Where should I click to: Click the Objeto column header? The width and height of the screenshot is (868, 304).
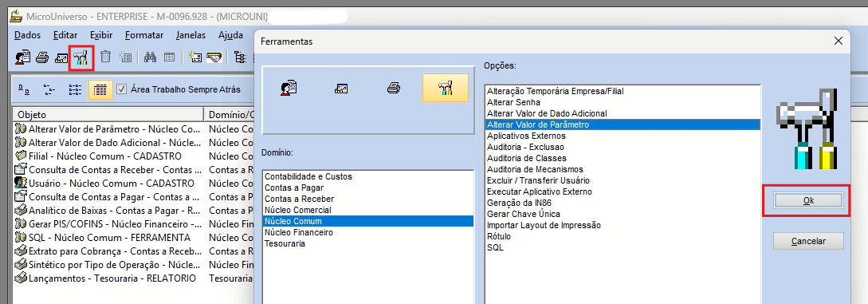(108, 115)
